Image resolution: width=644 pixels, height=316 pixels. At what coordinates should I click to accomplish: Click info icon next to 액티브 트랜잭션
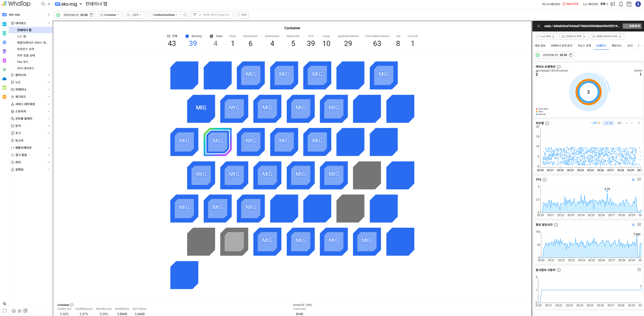coord(559,67)
